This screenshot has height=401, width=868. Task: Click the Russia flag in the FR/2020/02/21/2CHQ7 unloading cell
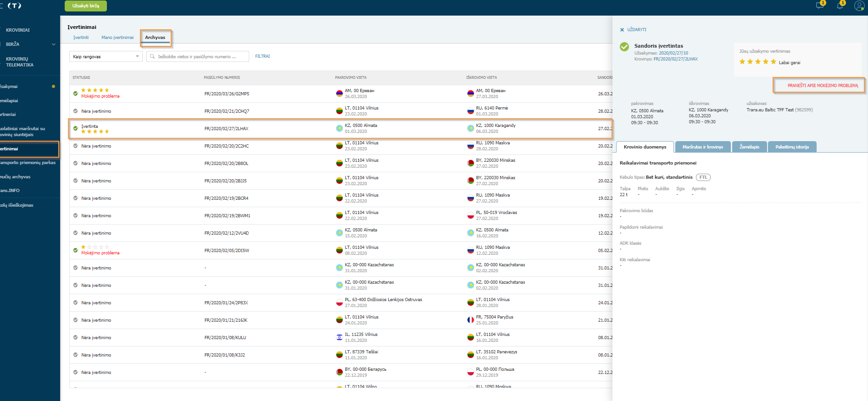tap(471, 111)
